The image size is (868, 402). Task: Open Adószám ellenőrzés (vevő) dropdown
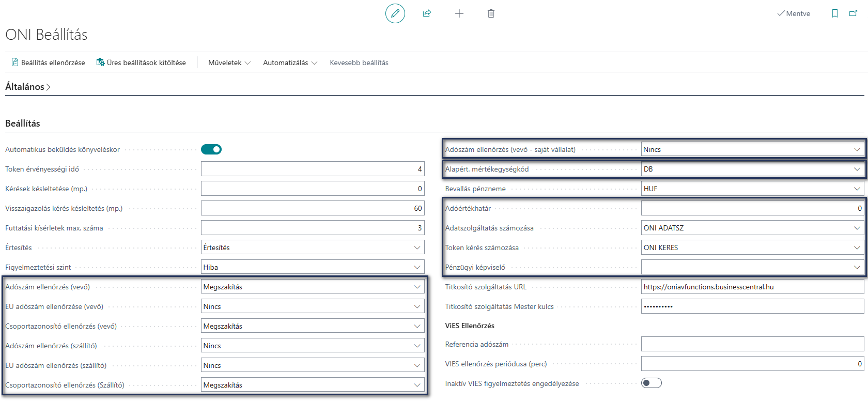point(313,287)
